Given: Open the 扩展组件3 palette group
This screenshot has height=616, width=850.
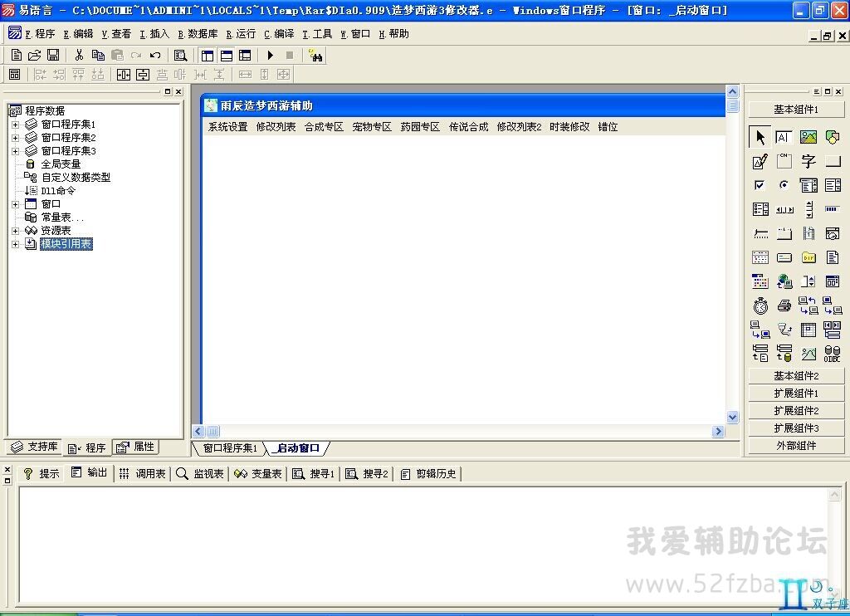Looking at the screenshot, I should click(796, 428).
